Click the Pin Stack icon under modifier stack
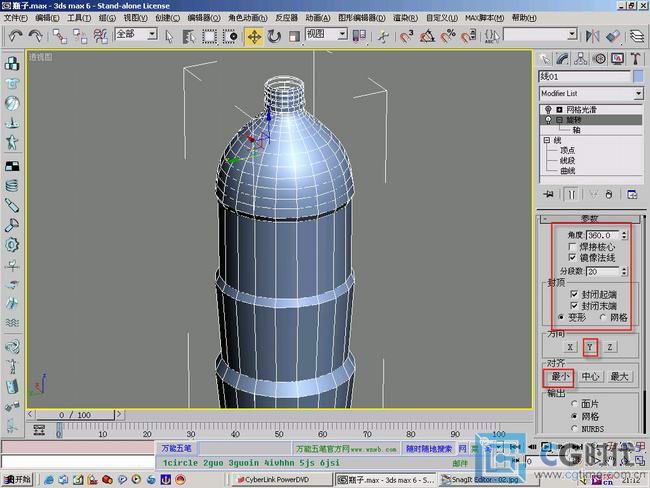The image size is (650, 488). click(548, 194)
